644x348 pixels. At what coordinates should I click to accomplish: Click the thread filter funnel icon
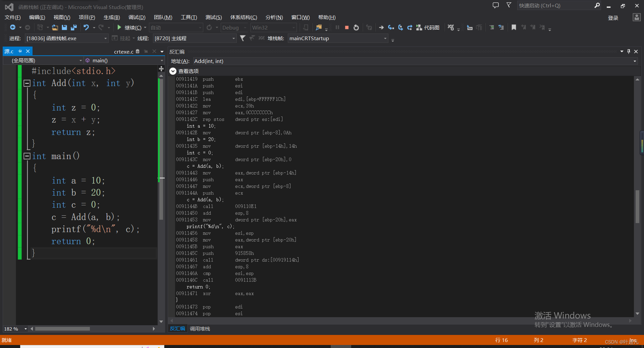click(243, 38)
